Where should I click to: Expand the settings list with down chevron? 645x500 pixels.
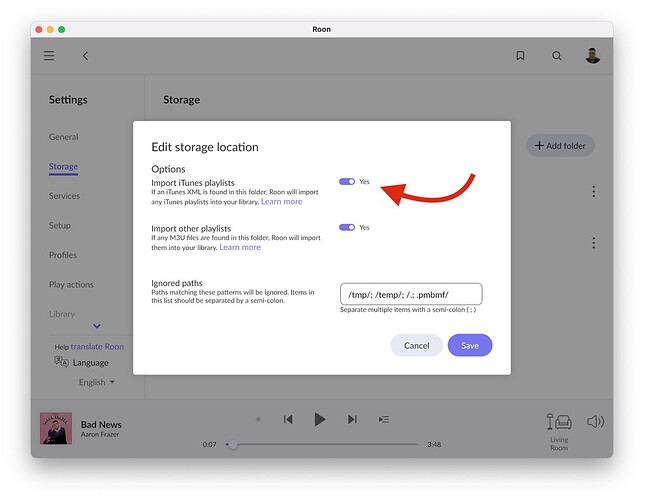pyautogui.click(x=97, y=326)
